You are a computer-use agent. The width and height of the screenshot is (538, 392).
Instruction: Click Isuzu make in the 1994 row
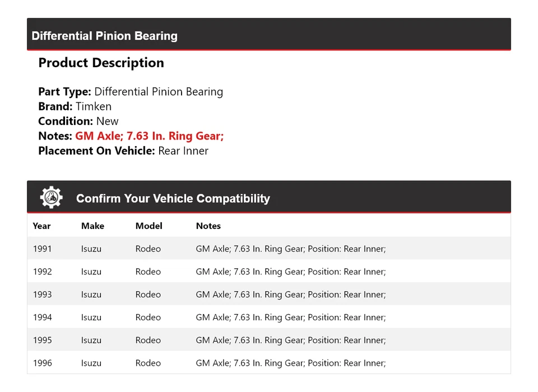coord(91,318)
